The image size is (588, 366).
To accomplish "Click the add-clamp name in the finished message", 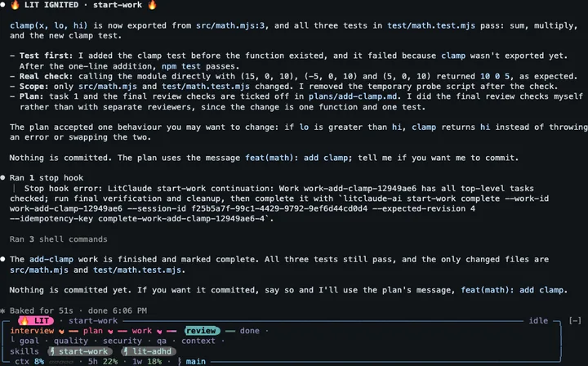I will pyautogui.click(x=51, y=259).
